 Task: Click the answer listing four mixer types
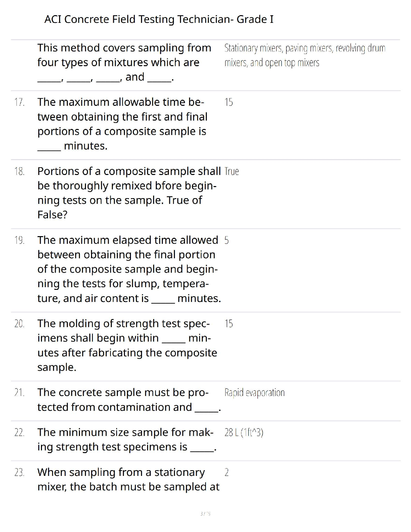(x=305, y=55)
